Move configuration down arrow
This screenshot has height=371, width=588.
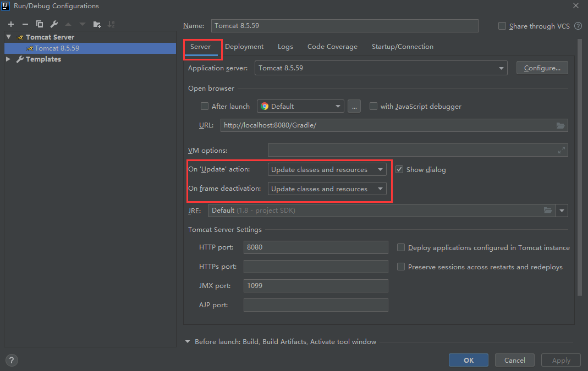point(83,24)
